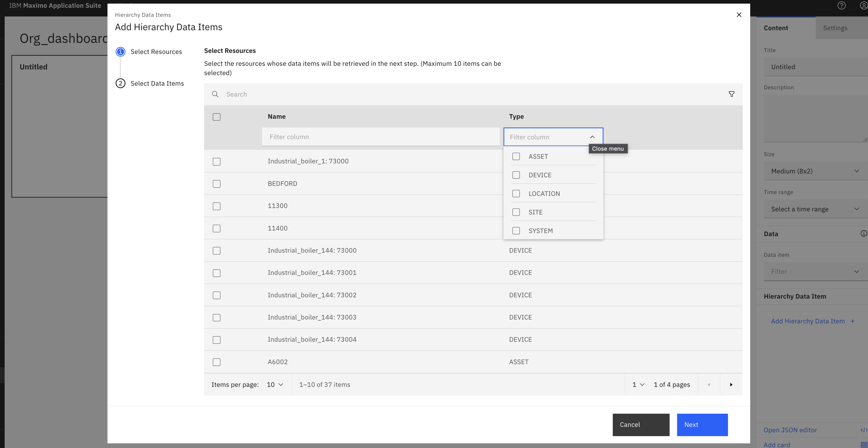Click the BEDFORD name cell
Viewport: 868px width, 448px height.
[x=282, y=184]
